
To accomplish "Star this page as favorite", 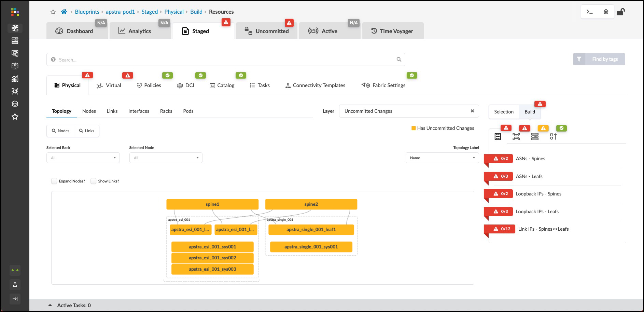I will [53, 12].
